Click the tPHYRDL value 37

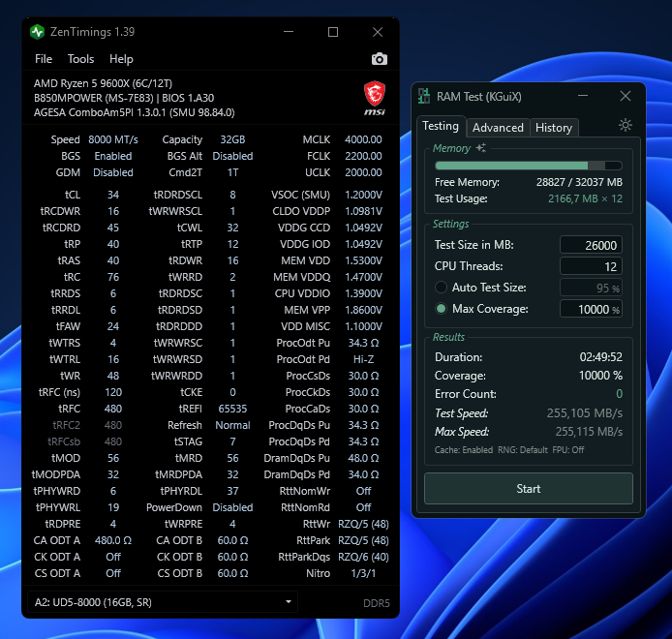pyautogui.click(x=232, y=491)
